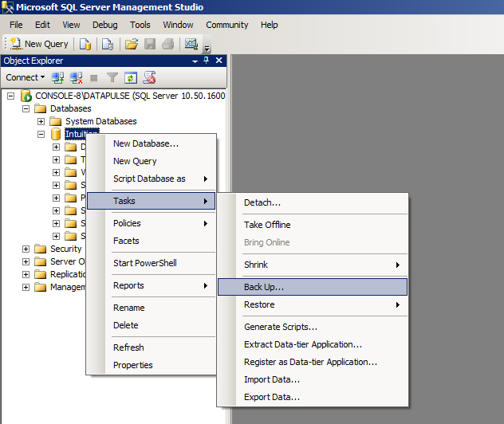This screenshot has height=424, width=504.
Task: Open the Tools menu
Action: pyautogui.click(x=140, y=25)
